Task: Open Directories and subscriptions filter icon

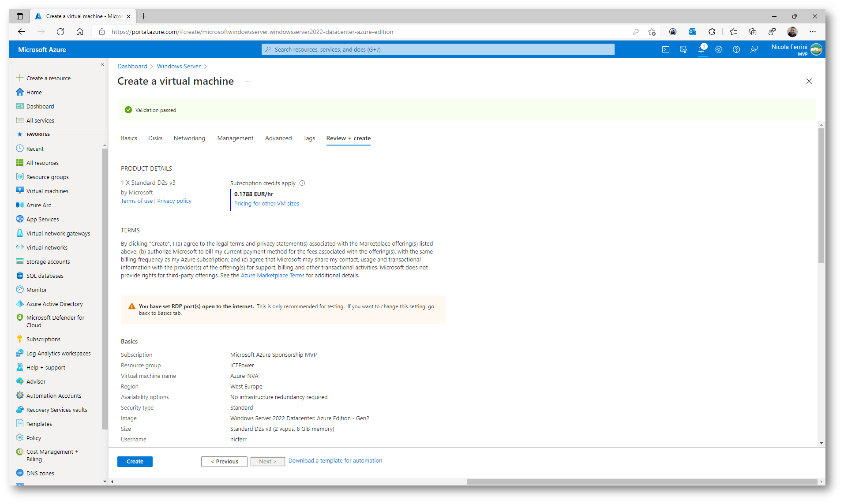Action: point(683,49)
